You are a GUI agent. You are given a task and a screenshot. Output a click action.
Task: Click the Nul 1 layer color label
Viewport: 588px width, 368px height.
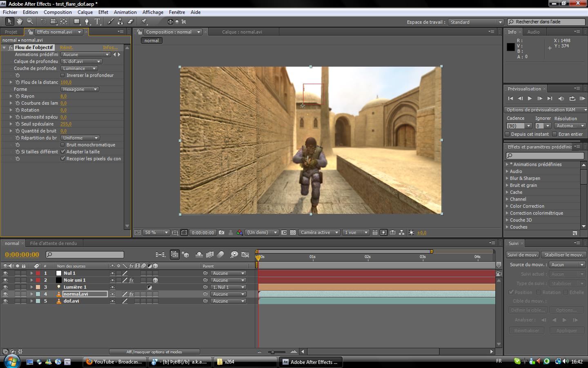click(38, 273)
